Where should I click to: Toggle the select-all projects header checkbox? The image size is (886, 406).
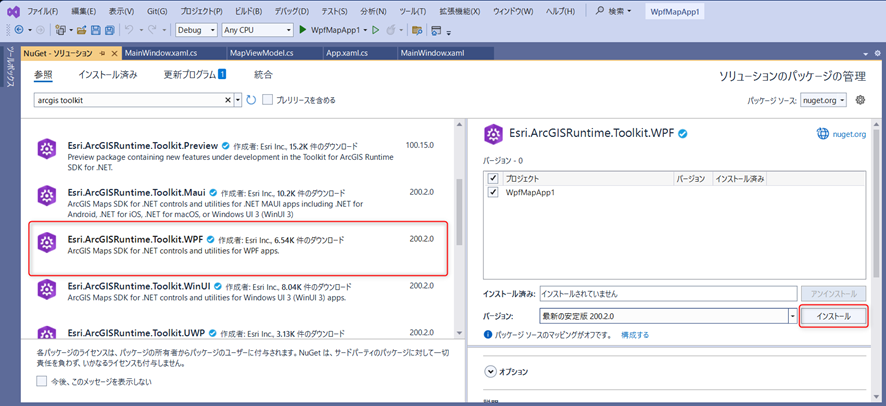(493, 178)
